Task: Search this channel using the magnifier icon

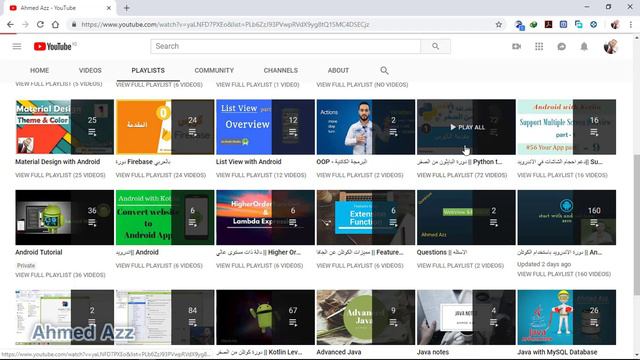Action: pyautogui.click(x=384, y=70)
